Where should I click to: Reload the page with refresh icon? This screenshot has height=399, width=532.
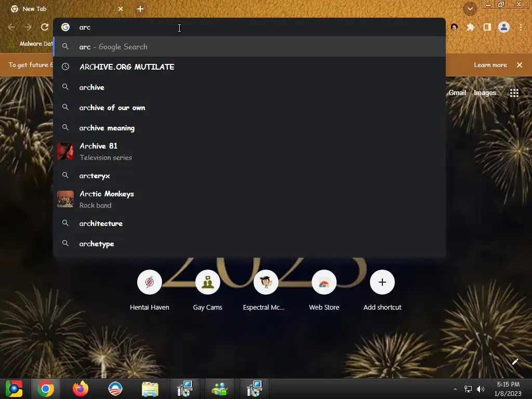pos(45,27)
